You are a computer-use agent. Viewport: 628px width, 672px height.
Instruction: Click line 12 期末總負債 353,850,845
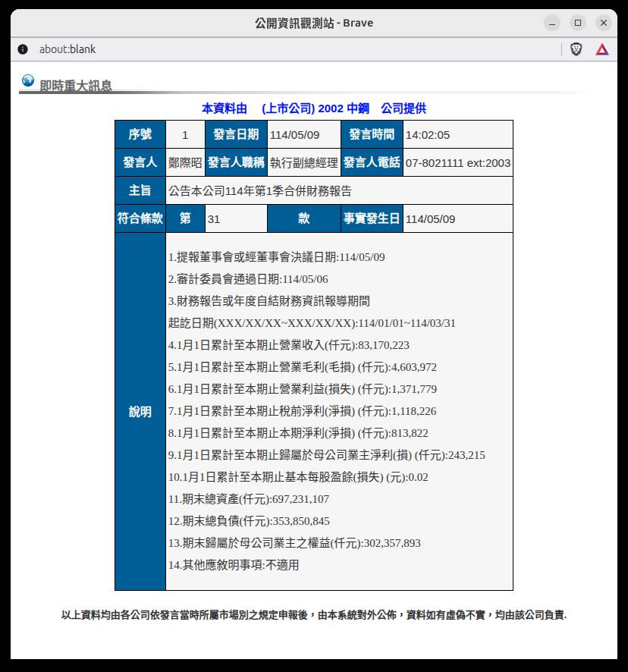tap(249, 521)
